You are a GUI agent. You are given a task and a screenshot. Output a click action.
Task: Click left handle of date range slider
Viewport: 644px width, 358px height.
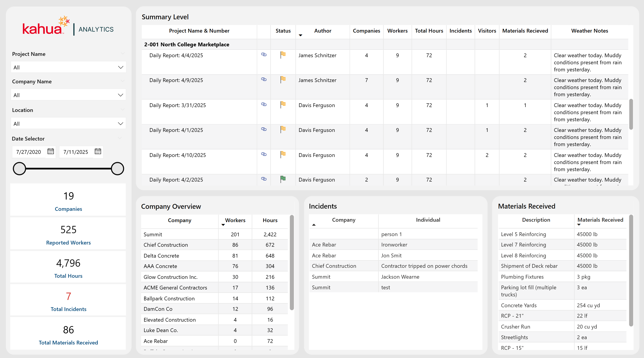pyautogui.click(x=19, y=169)
